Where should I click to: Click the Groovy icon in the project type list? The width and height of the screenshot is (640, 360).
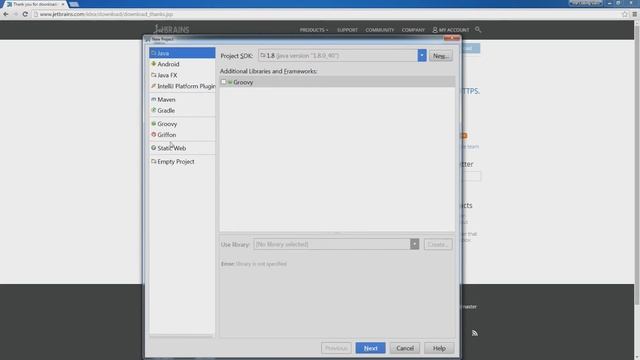153,123
